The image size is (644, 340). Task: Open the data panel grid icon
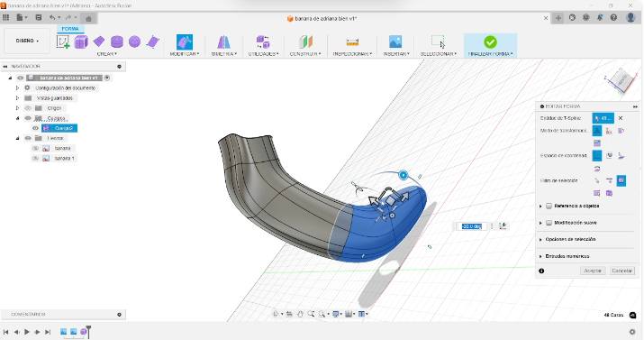pyautogui.click(x=5, y=18)
